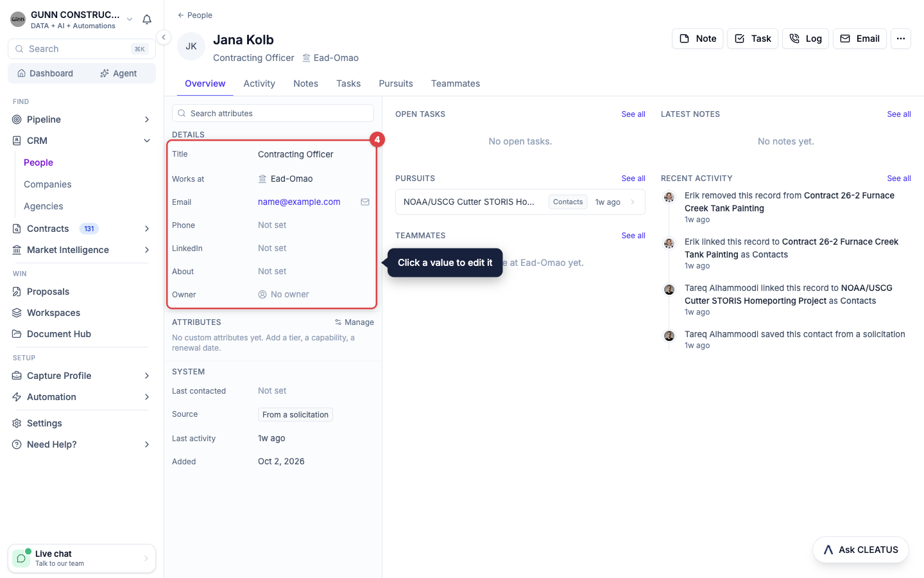Click the JK avatar circle
The height and width of the screenshot is (578, 924).
click(191, 46)
